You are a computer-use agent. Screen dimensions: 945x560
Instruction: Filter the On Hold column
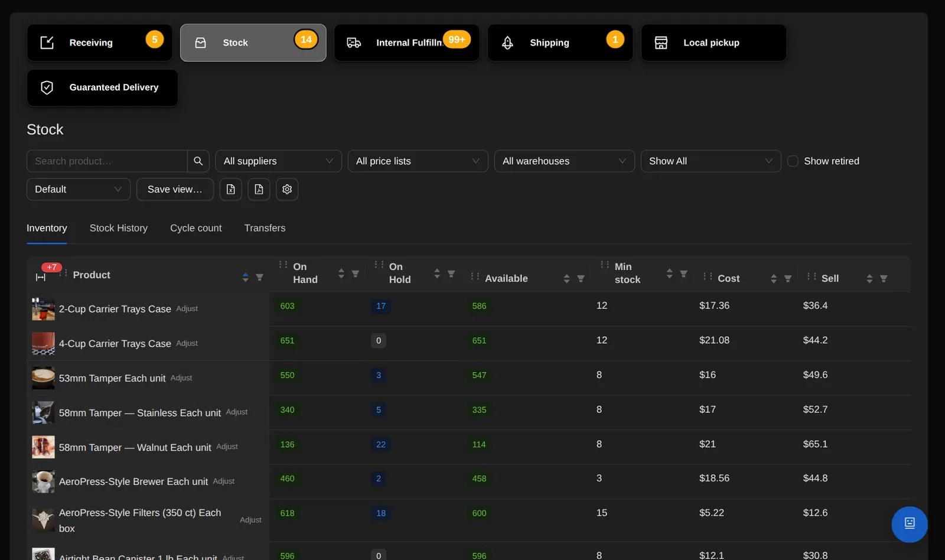pyautogui.click(x=451, y=274)
